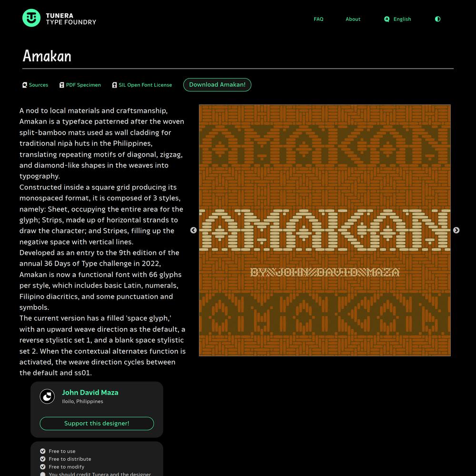Click the SIL license document icon
The image size is (476, 476).
pos(114,85)
